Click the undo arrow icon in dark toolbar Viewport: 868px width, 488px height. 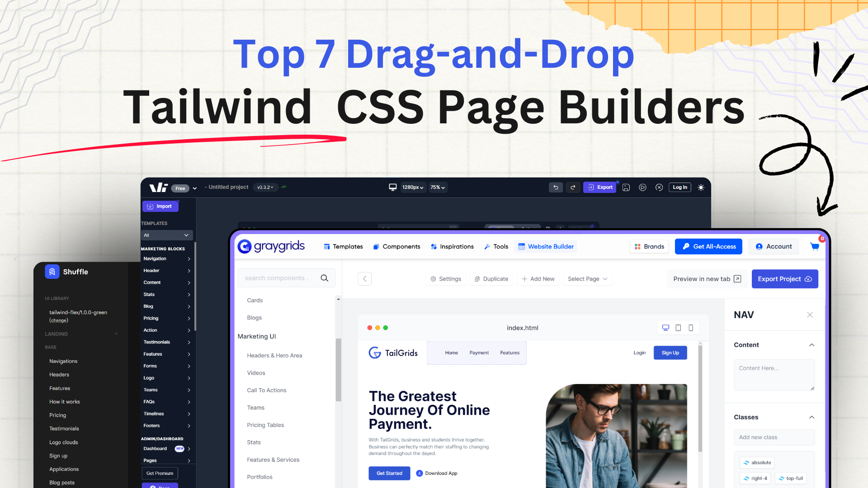556,187
